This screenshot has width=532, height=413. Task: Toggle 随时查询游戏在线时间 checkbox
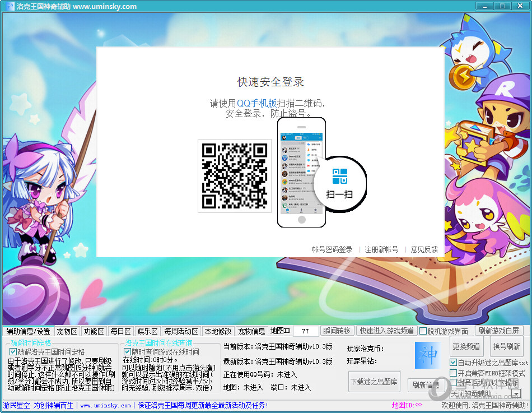click(x=127, y=351)
